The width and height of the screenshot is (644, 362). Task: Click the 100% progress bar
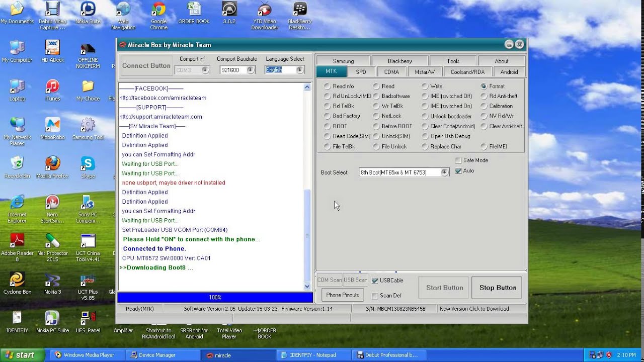click(x=215, y=298)
